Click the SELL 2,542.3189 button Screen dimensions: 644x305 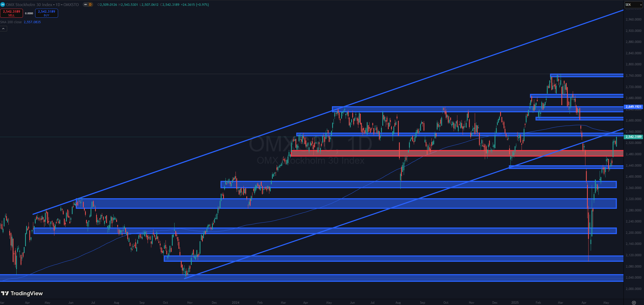11,13
